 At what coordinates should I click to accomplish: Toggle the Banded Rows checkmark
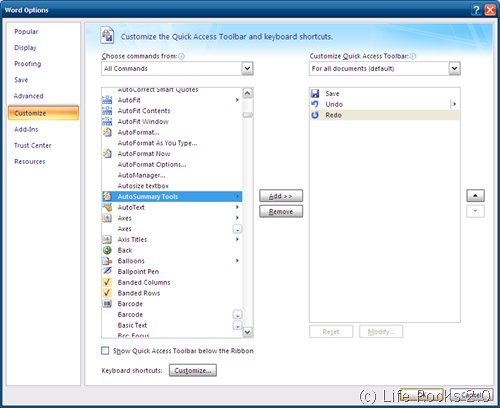click(107, 293)
